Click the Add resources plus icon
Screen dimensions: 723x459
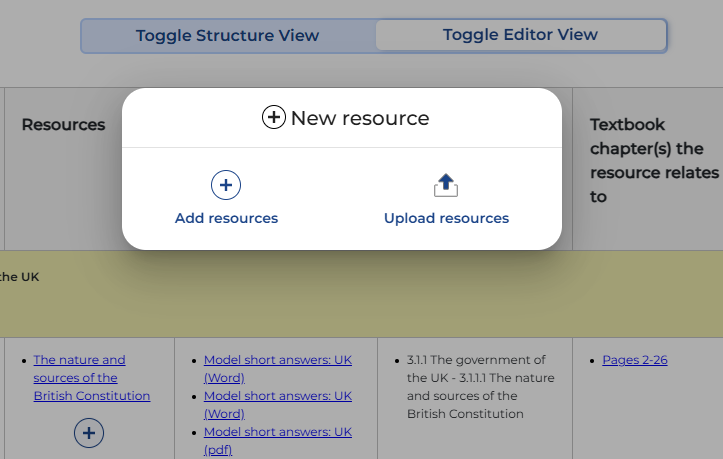(226, 185)
